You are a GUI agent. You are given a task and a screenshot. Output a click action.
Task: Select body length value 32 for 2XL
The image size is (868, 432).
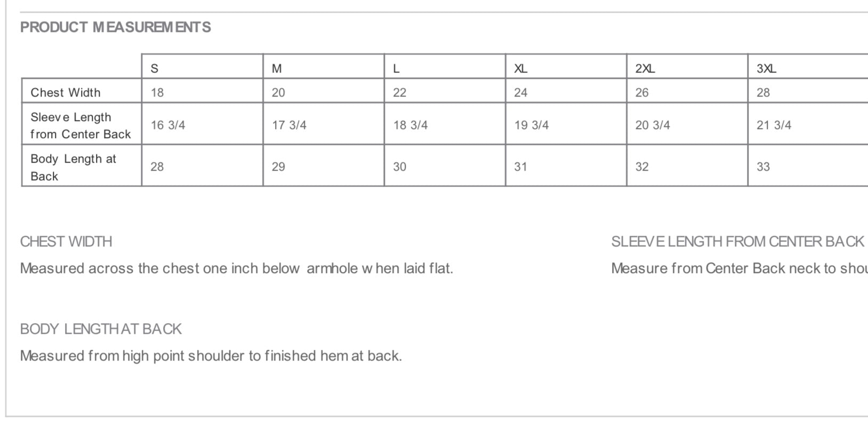tap(642, 167)
